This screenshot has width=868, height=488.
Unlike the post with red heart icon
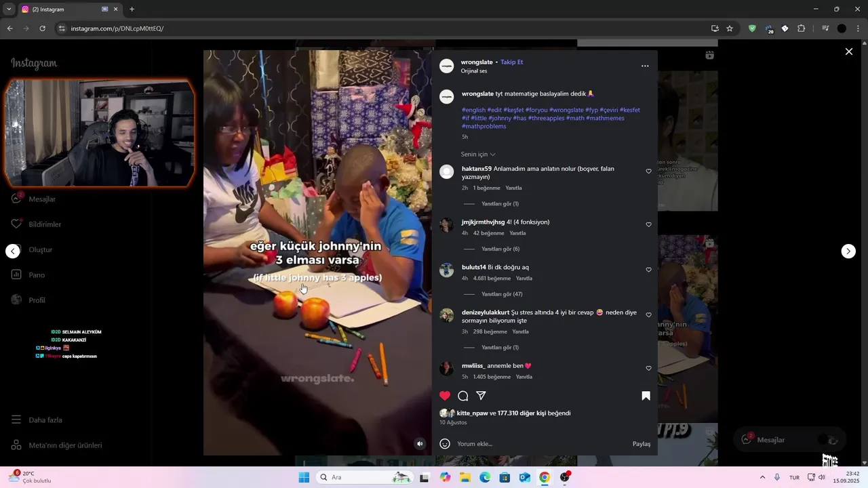coord(445,396)
